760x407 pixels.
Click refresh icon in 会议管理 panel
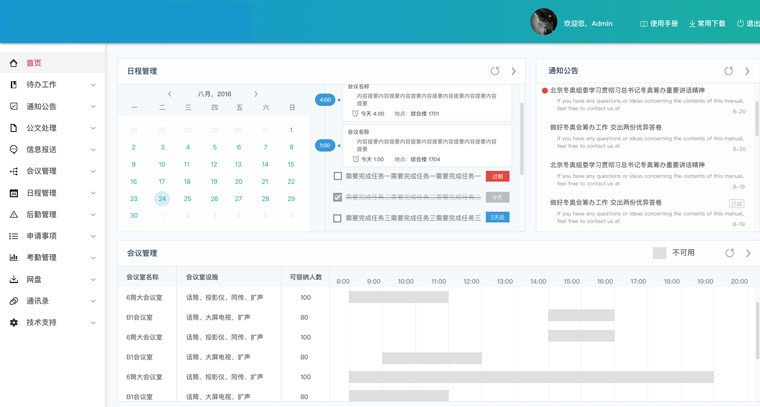[x=729, y=253]
